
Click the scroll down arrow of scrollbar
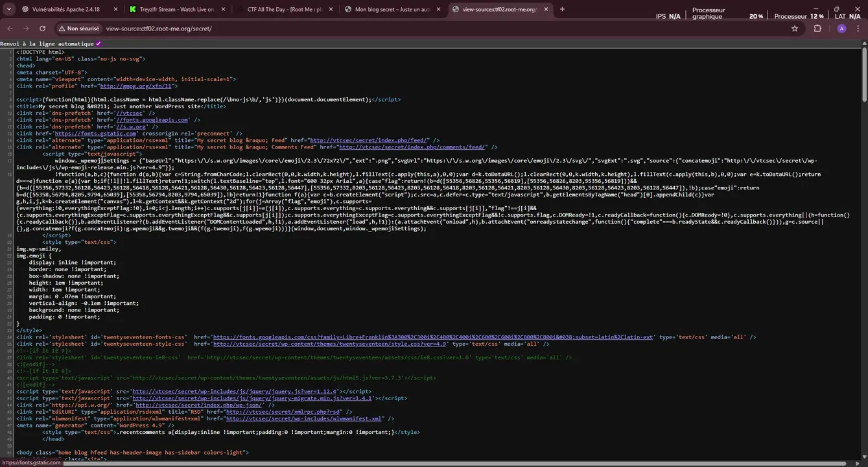point(864,457)
